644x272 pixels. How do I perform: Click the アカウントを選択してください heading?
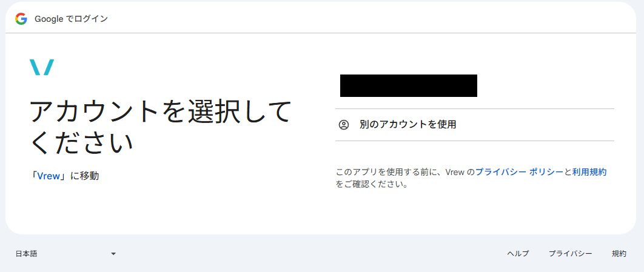click(161, 127)
